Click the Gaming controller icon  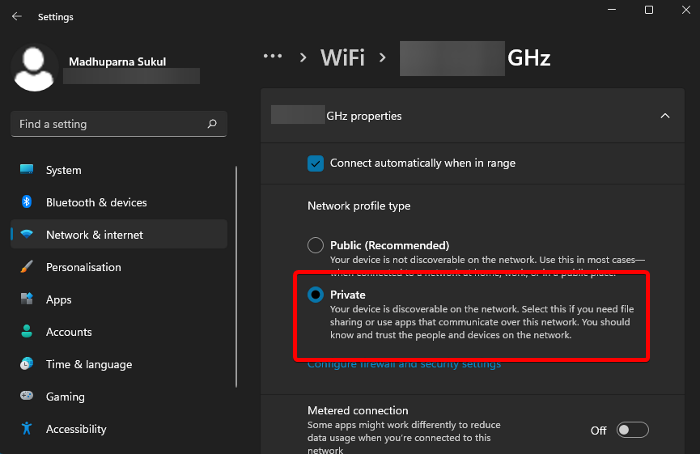tap(26, 397)
